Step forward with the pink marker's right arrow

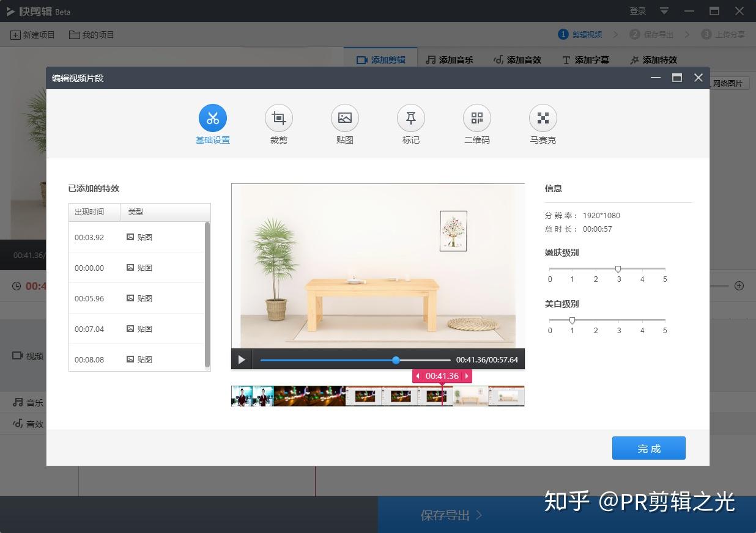(467, 376)
